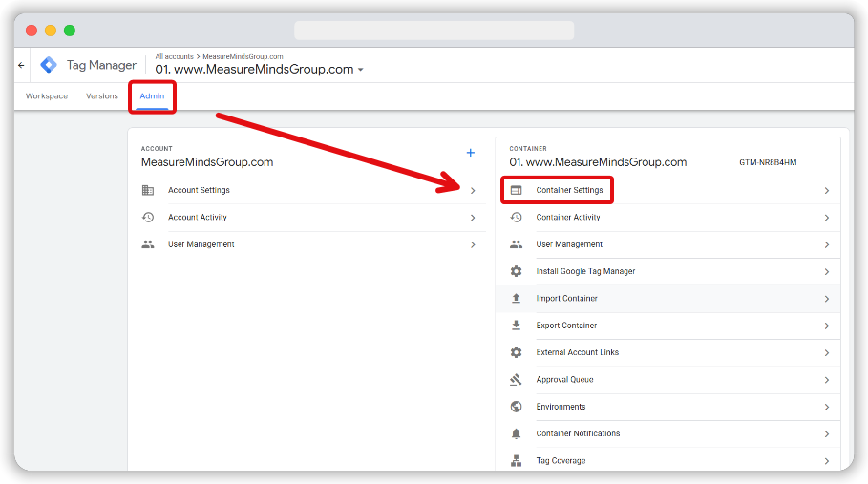Screen dimensions: 868x484
Task: Open Tag Coverage
Action: 561,461
